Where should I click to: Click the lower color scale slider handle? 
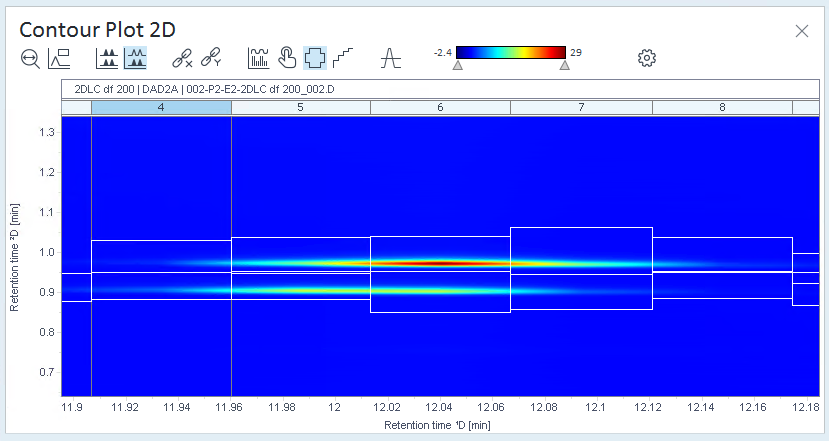[458, 65]
